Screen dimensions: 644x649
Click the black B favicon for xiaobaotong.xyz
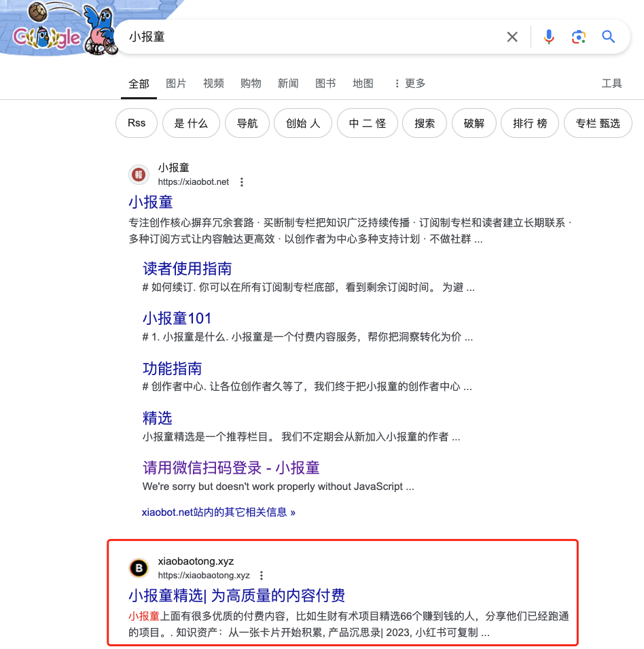pyautogui.click(x=139, y=568)
